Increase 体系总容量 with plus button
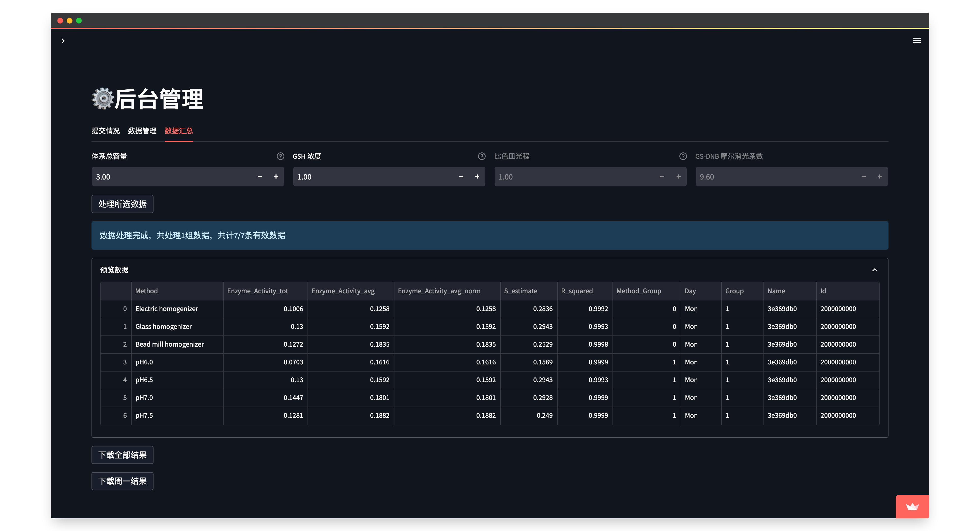 coord(276,176)
